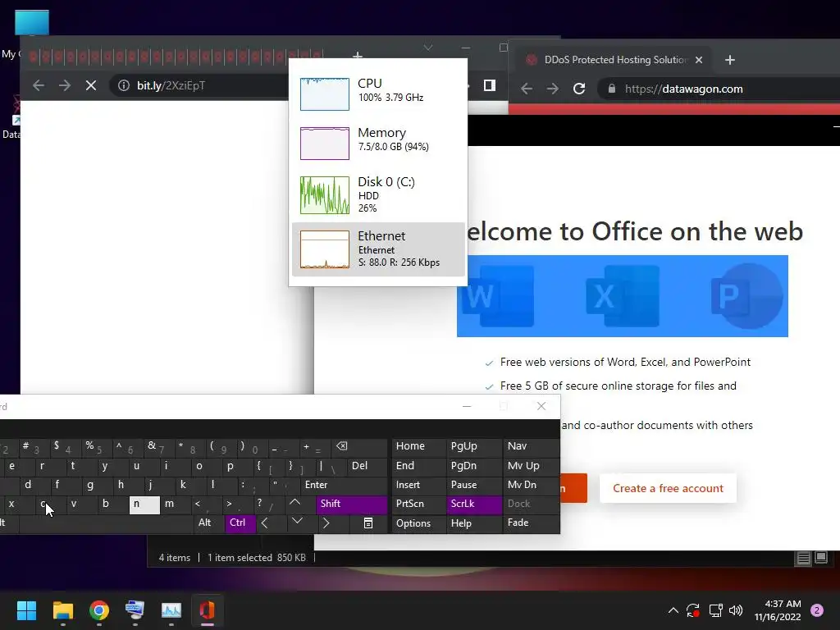Click the Nav key on the on-screen keyboard
This screenshot has width=840, height=630.
click(531, 446)
